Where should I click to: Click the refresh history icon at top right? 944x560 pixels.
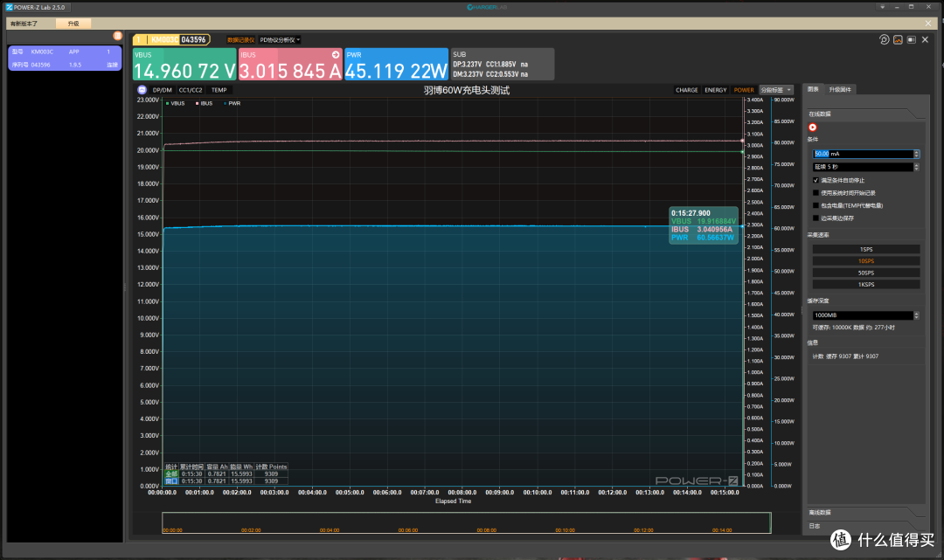click(884, 39)
